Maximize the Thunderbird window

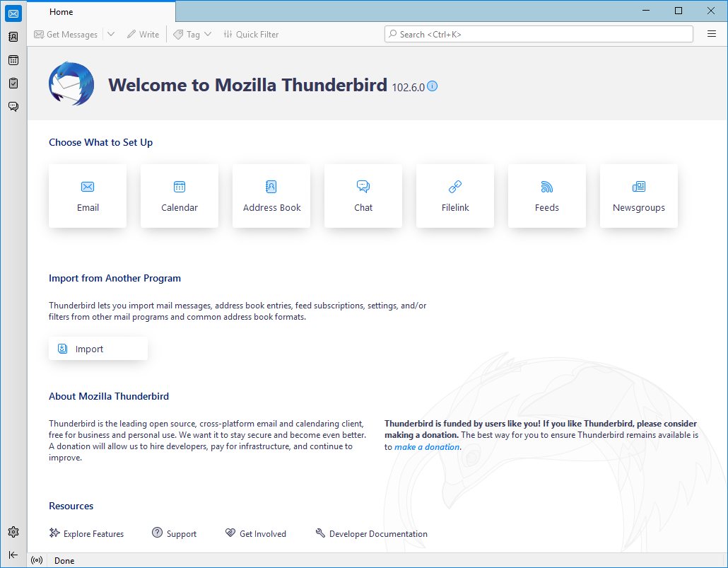679,11
